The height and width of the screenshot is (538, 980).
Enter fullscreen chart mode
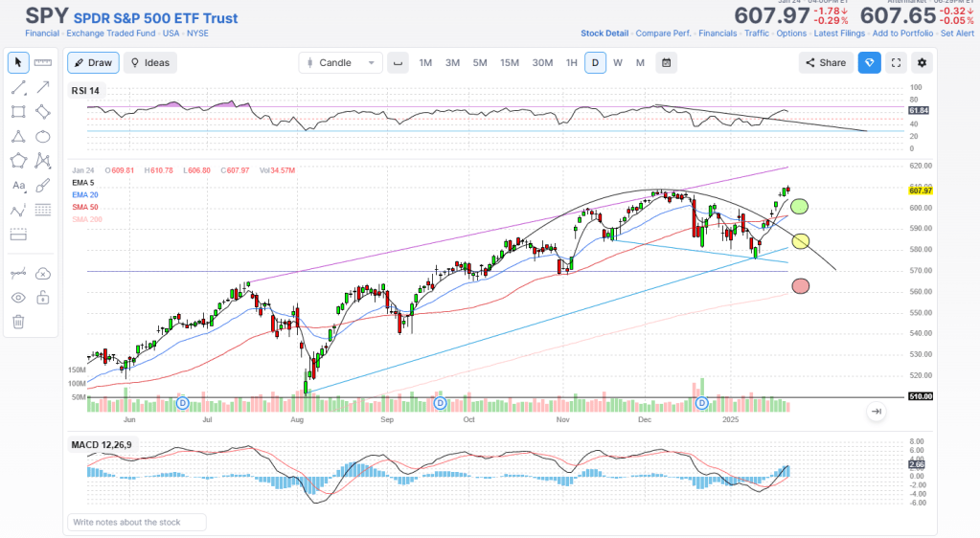click(x=897, y=63)
